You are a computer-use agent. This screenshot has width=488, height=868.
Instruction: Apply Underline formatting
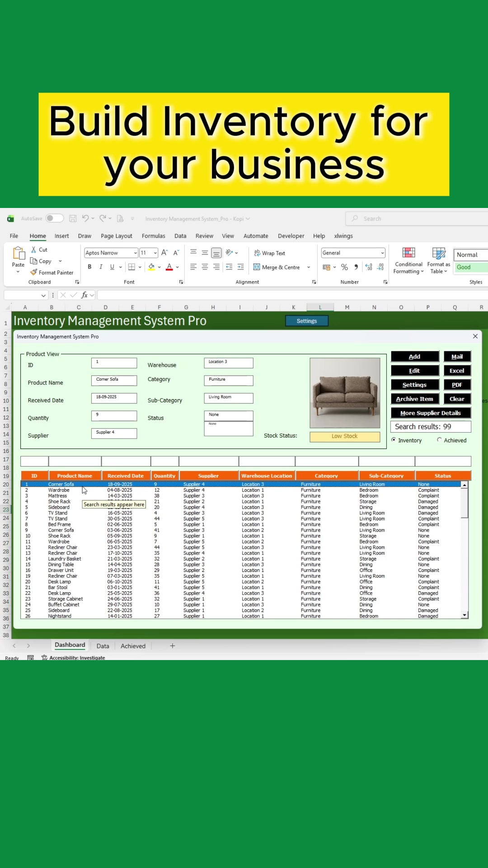(x=112, y=267)
